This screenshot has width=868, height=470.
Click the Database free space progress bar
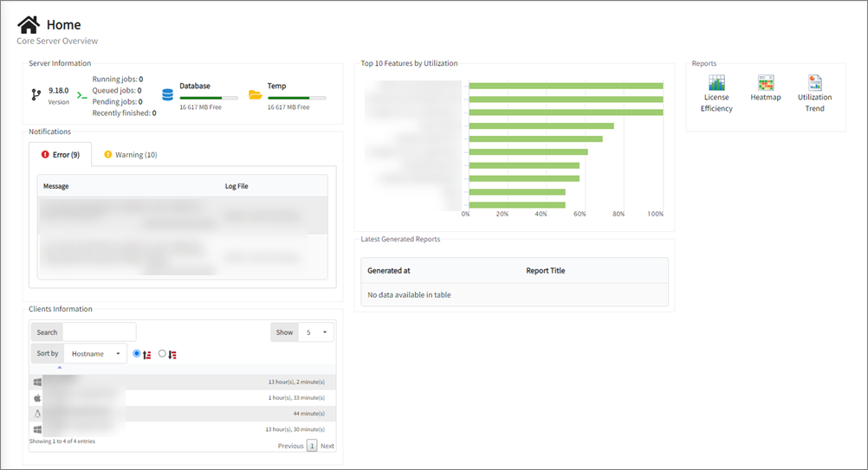(x=209, y=98)
